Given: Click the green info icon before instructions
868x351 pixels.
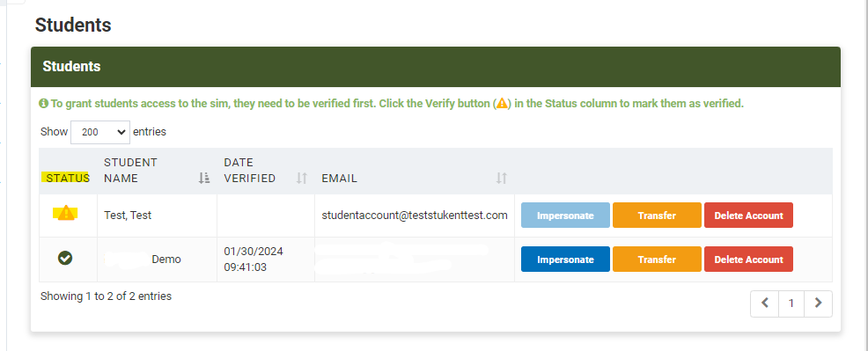Looking at the screenshot, I should pyautogui.click(x=43, y=104).
